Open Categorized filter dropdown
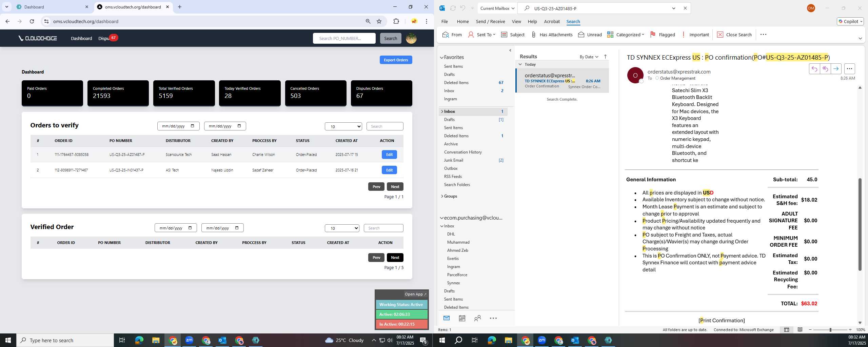This screenshot has width=868, height=347. (x=625, y=35)
